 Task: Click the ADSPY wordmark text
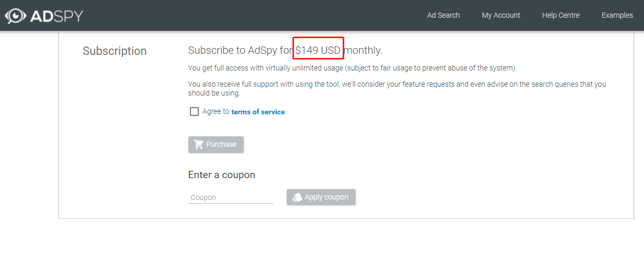point(57,16)
